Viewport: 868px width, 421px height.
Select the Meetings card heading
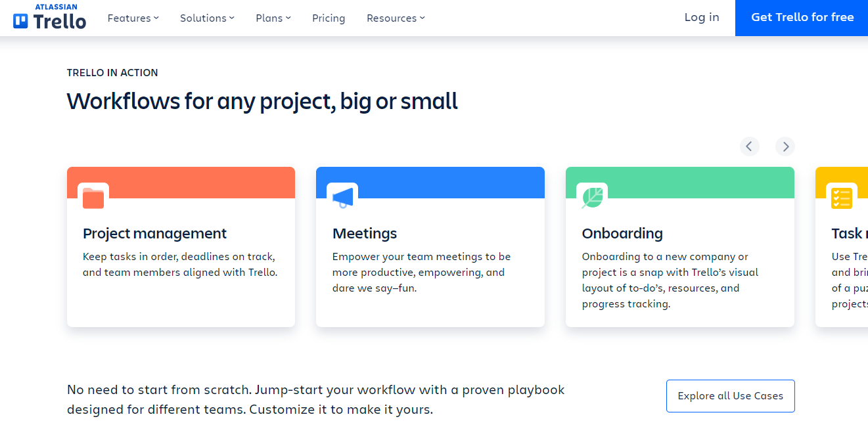coord(365,234)
